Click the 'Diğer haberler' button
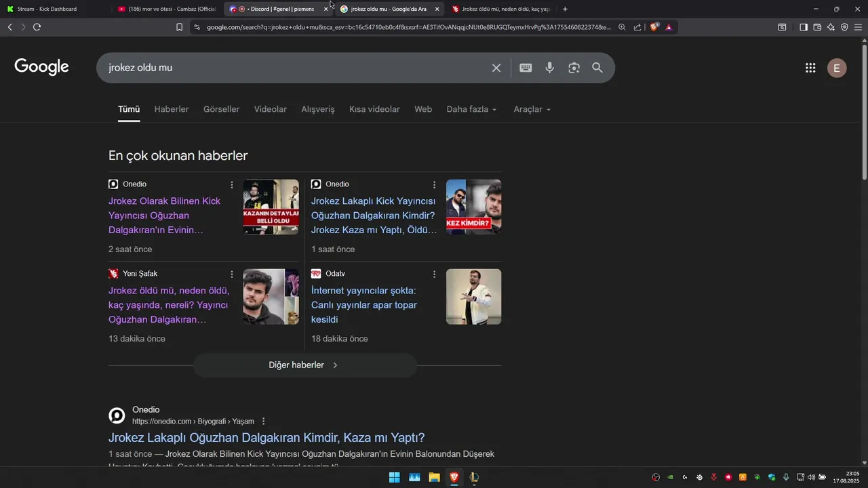868x488 pixels. (305, 365)
